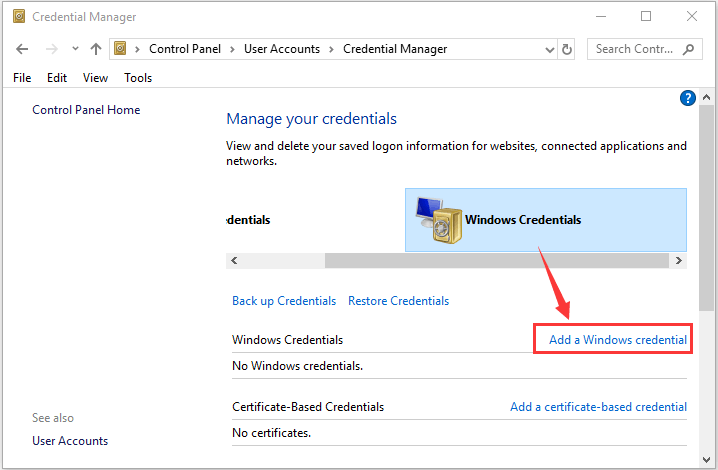The image size is (718, 470).
Task: Open the File menu
Action: pos(22,78)
